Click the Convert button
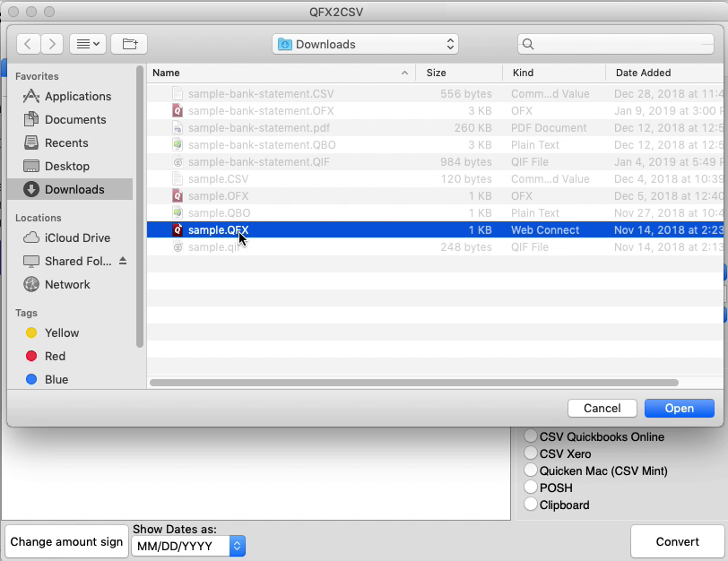Screen dimensions: 728x561 pos(678,541)
